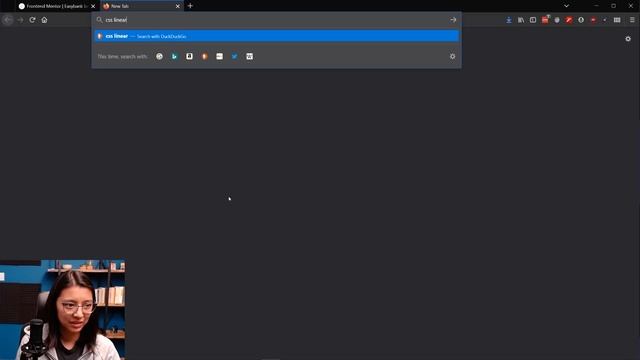Image resolution: width=640 pixels, height=360 pixels.
Task: Click the webcam overlay video
Action: point(62,310)
